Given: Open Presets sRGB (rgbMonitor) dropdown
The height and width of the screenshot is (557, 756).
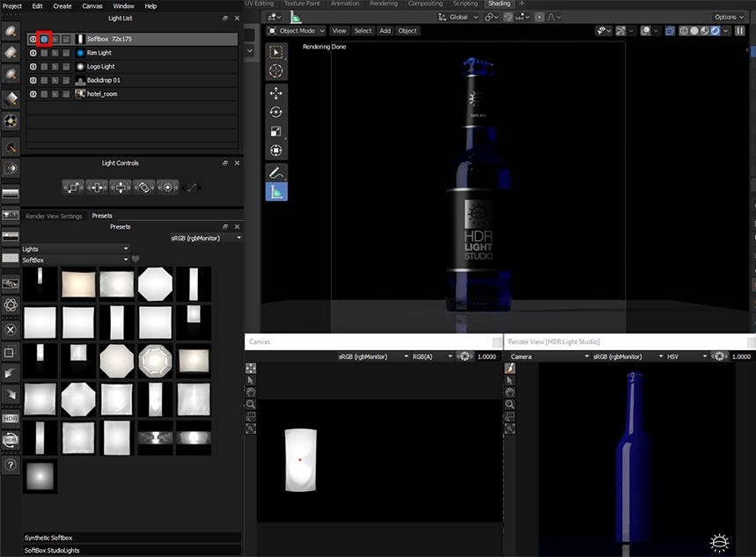Looking at the screenshot, I should [206, 238].
